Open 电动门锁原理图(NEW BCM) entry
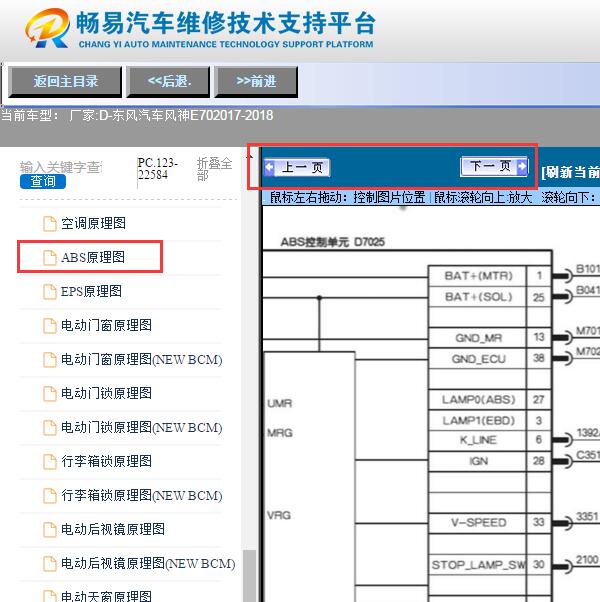 click(x=142, y=427)
